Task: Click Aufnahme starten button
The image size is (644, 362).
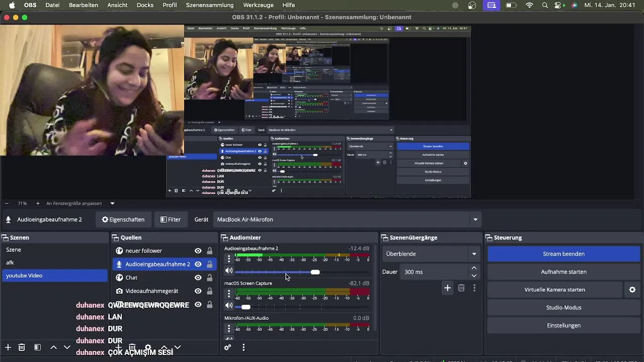Action: pyautogui.click(x=563, y=272)
